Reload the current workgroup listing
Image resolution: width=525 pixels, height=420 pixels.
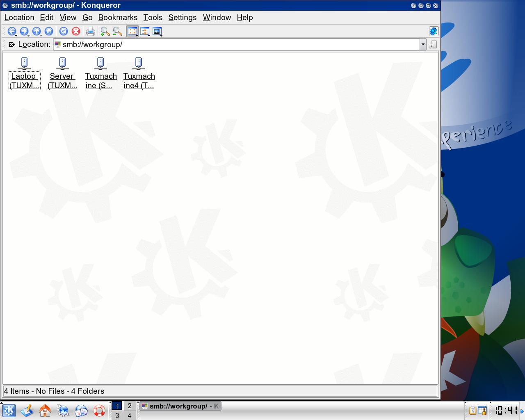(x=64, y=31)
